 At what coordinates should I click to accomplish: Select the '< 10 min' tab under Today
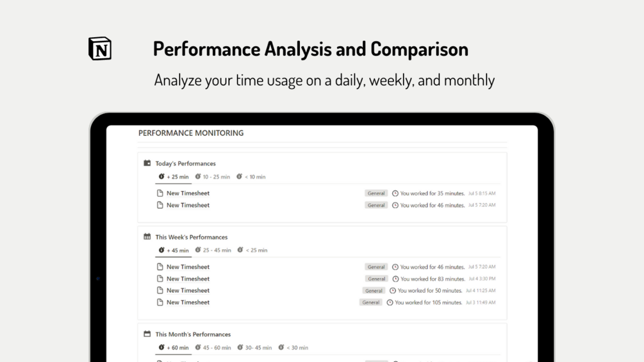pyautogui.click(x=251, y=177)
